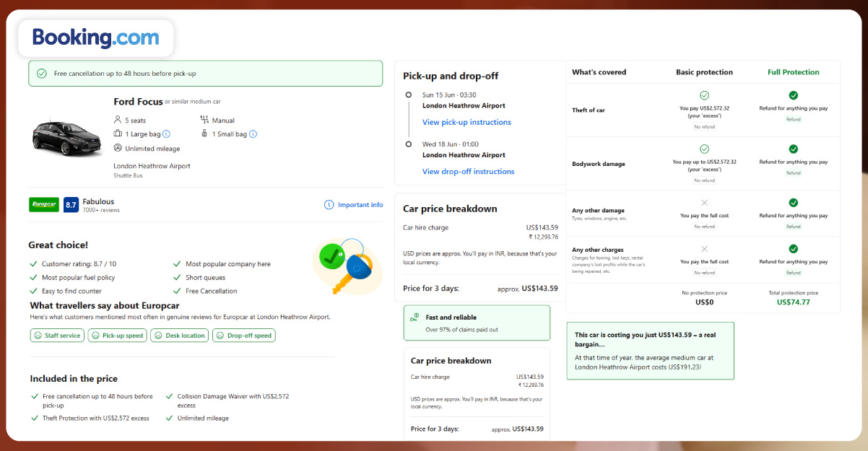Click the 8.7 rating score badge
The image size is (868, 451).
click(x=71, y=205)
